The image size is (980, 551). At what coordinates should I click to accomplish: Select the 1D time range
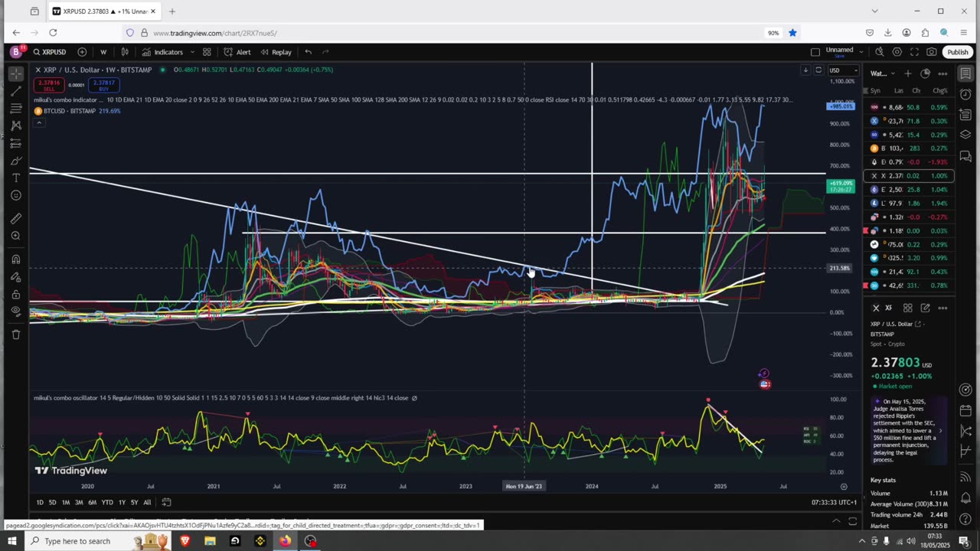point(40,502)
